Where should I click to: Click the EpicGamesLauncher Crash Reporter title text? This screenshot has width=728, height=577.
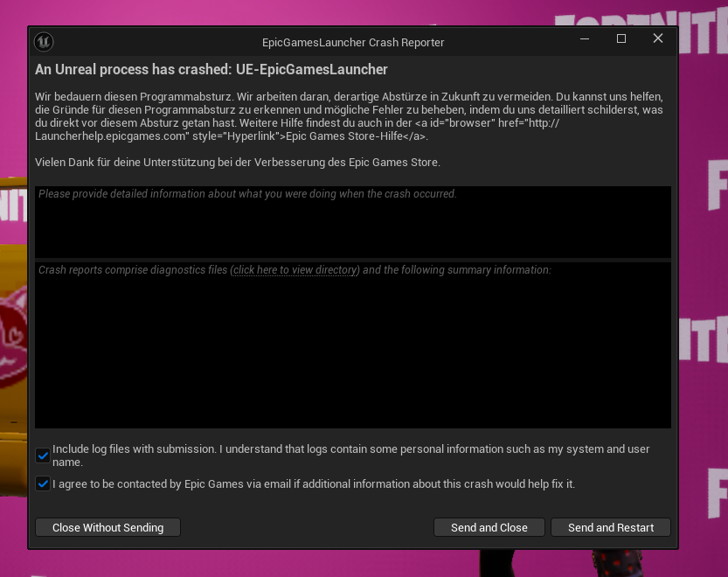tap(353, 42)
